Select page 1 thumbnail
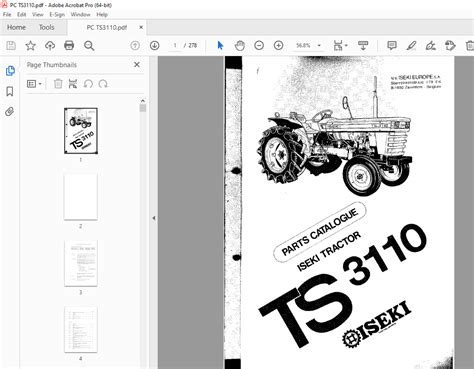This screenshot has height=369, width=474. pos(81,131)
